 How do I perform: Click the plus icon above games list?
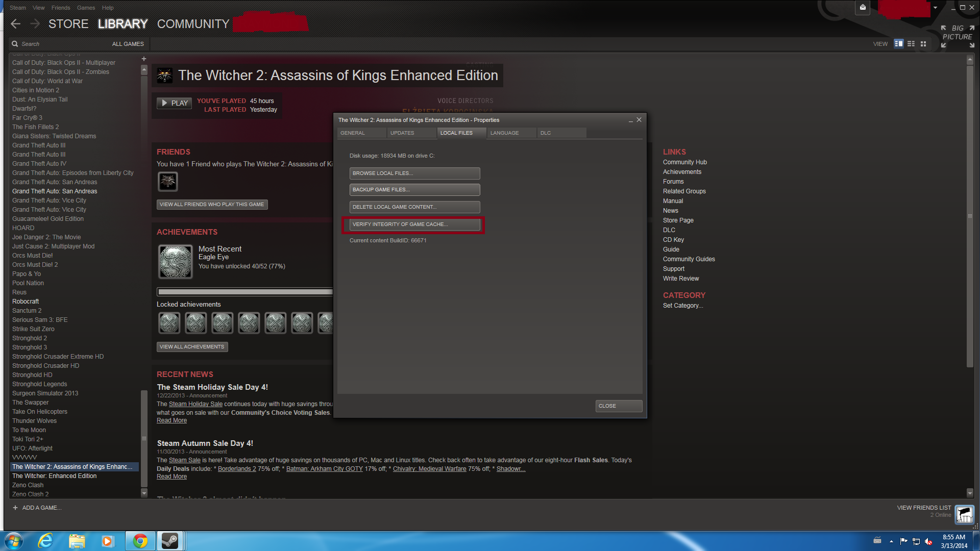pyautogui.click(x=144, y=59)
